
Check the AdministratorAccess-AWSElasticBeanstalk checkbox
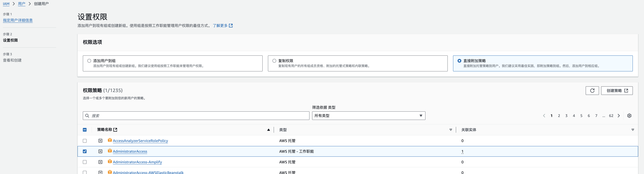tap(85, 172)
